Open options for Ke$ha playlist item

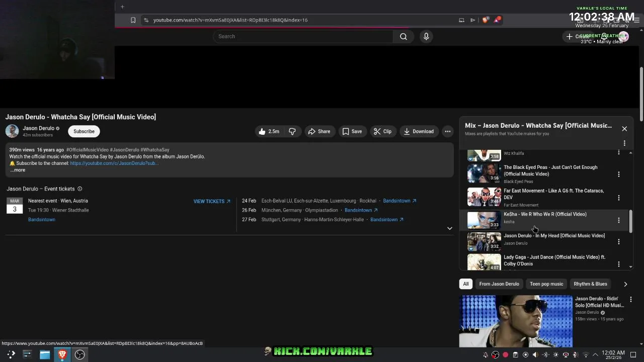coord(619,220)
